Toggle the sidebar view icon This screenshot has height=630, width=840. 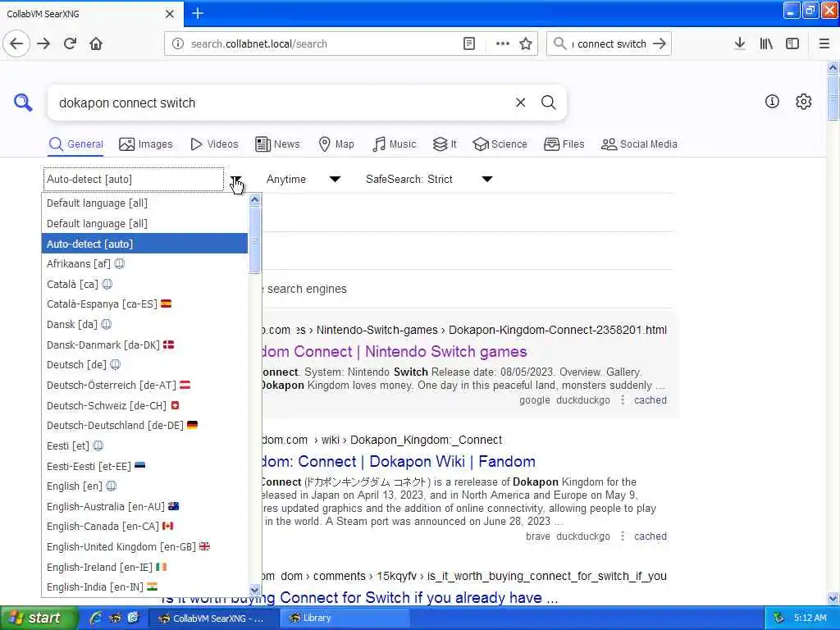coord(792,43)
